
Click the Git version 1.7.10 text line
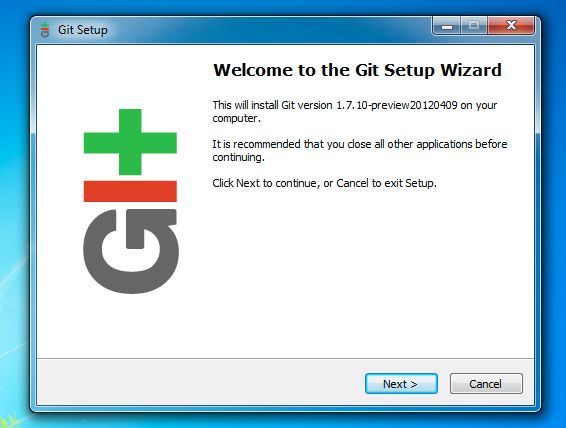coord(354,105)
